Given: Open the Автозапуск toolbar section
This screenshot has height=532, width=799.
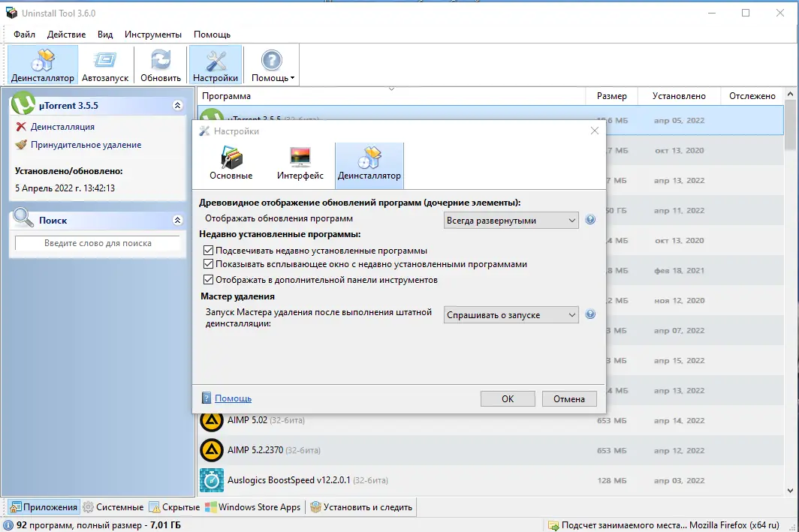Looking at the screenshot, I should [x=105, y=64].
